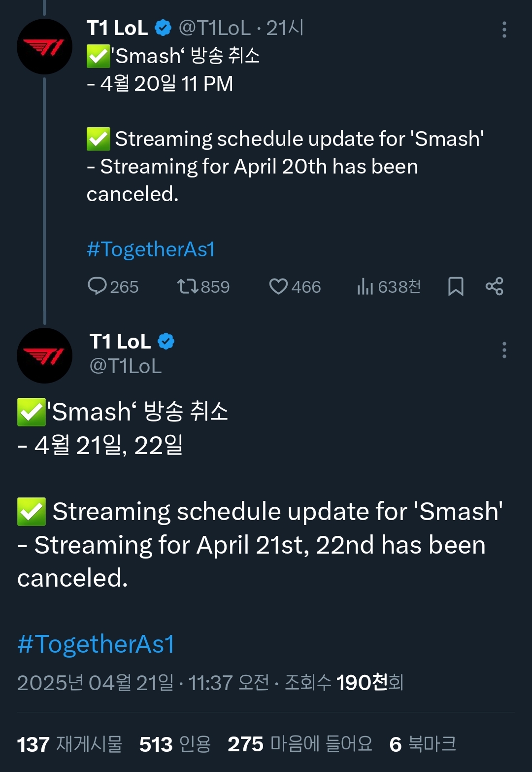Screen dimensions: 532x772
Task: Tap the verified badge beside main T1 LoL name
Action: click(166, 341)
